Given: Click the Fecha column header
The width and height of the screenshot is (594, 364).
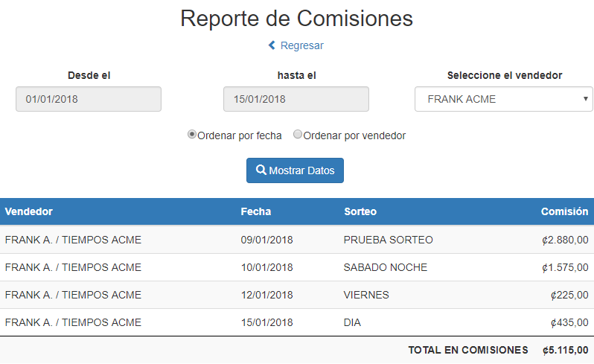Looking at the screenshot, I should 256,211.
